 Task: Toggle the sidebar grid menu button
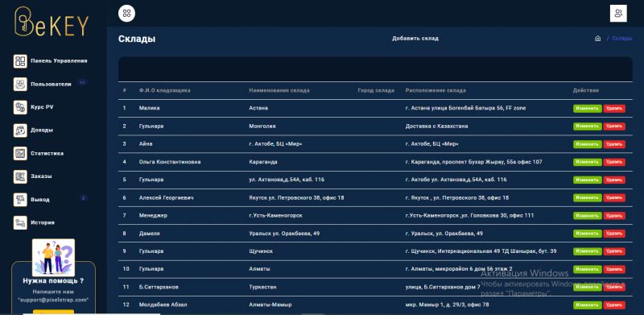[x=126, y=13]
